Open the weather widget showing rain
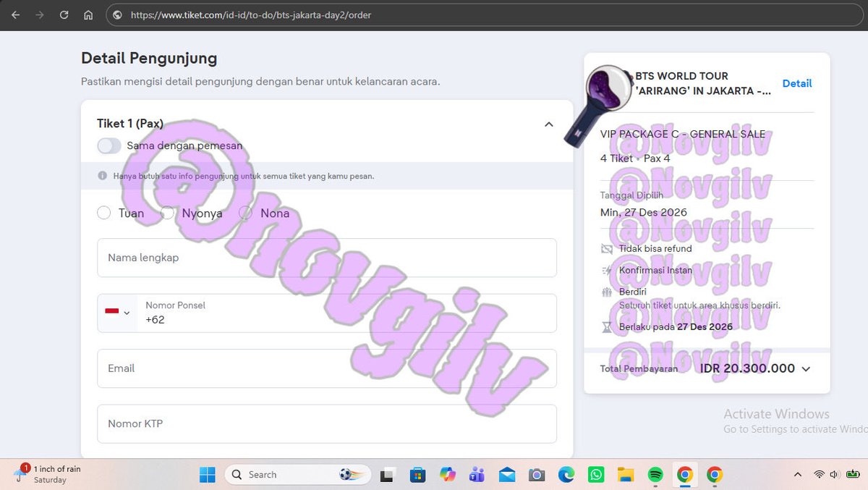 [x=47, y=474]
